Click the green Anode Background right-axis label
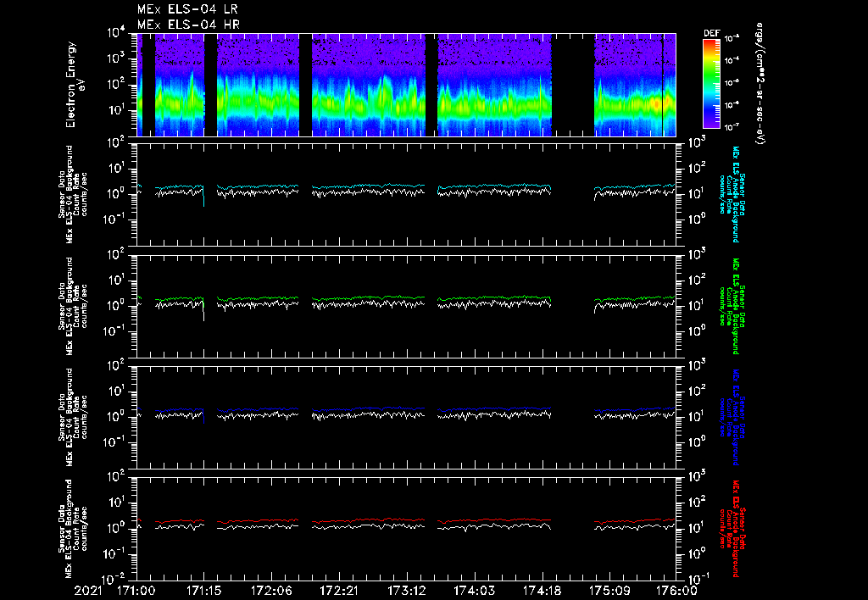This screenshot has height=600, width=868. tap(732, 306)
